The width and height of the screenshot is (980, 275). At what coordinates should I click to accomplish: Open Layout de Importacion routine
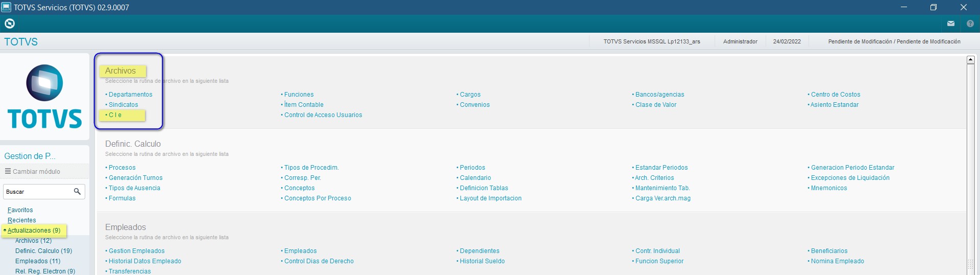[x=491, y=198]
